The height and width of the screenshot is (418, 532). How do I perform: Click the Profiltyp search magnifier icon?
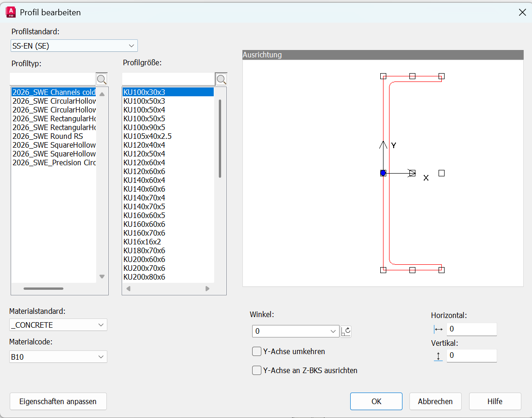coord(102,79)
